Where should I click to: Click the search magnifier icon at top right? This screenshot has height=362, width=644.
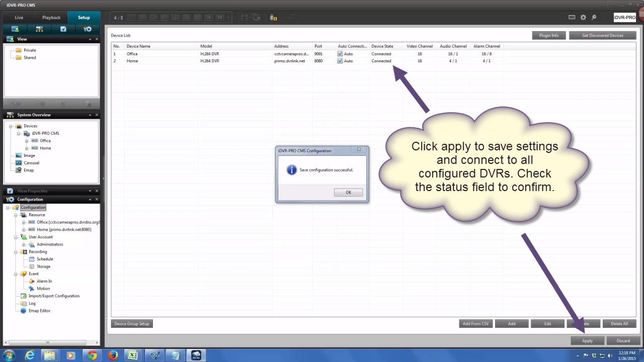click(x=594, y=17)
